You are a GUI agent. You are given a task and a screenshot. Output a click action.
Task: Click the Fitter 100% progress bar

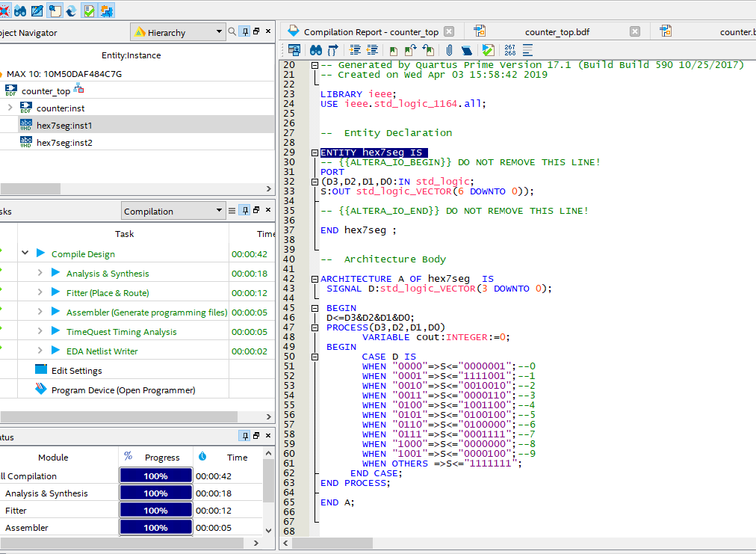(x=155, y=510)
